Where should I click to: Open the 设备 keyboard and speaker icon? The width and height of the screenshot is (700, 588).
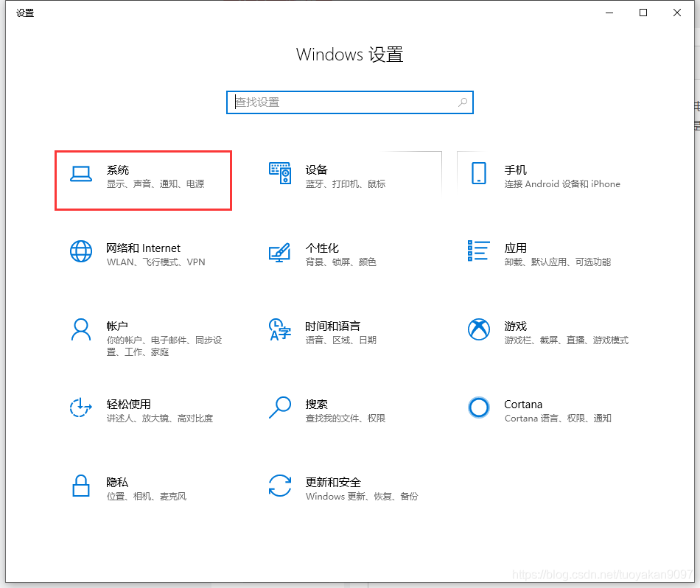coord(280,173)
